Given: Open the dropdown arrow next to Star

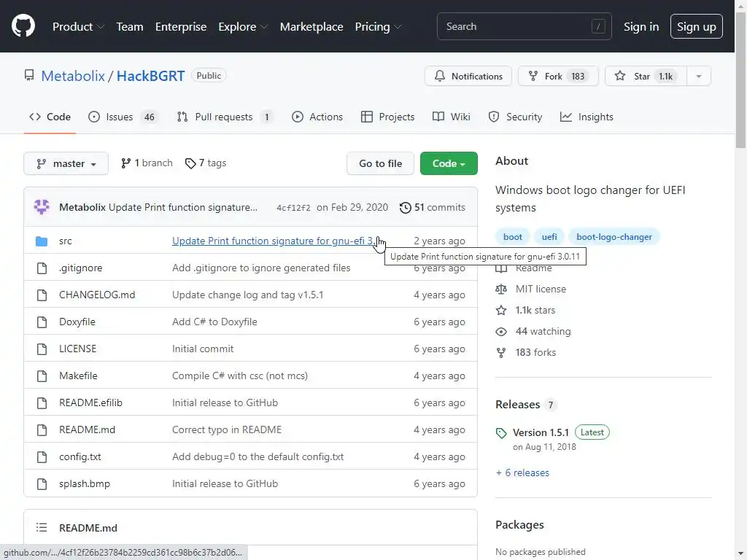Looking at the screenshot, I should (x=699, y=76).
